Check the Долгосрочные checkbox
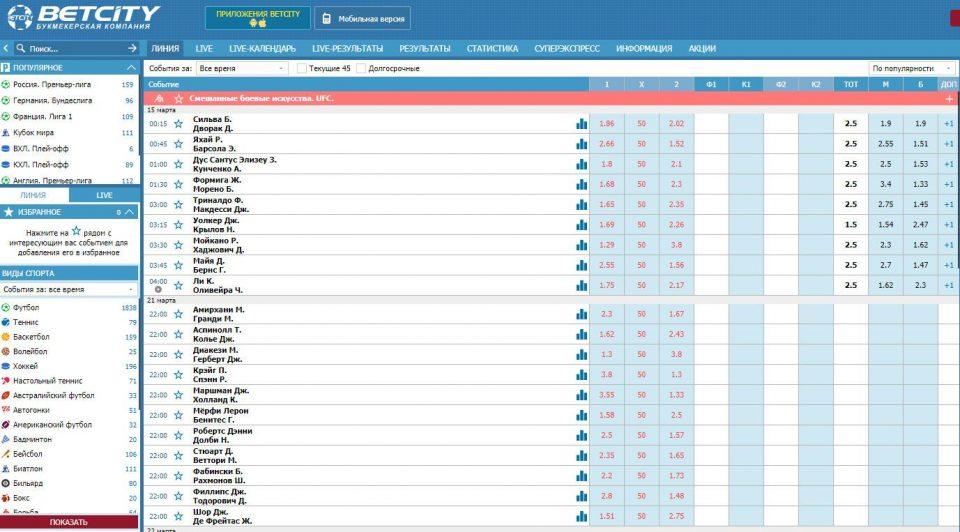960x532 pixels. (x=362, y=68)
